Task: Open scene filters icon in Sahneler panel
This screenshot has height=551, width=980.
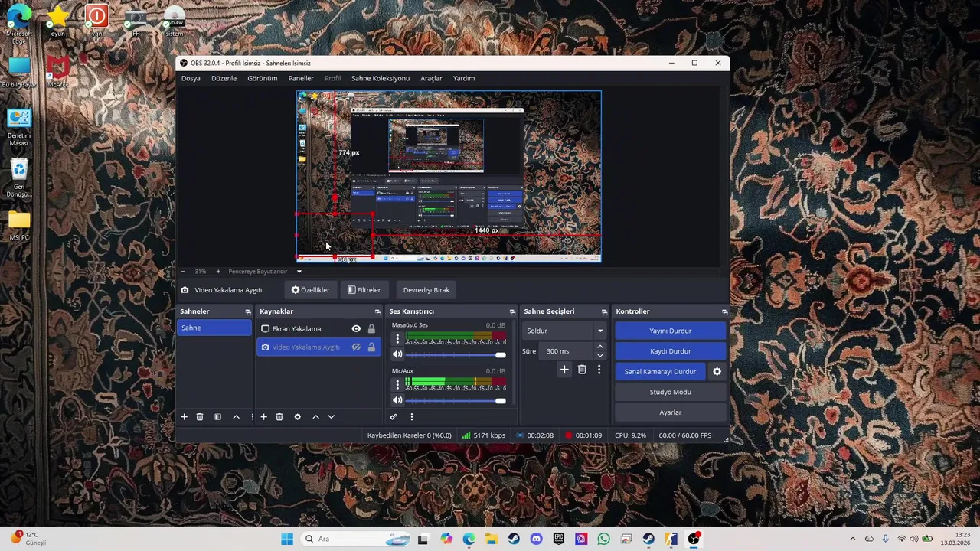Action: [217, 417]
